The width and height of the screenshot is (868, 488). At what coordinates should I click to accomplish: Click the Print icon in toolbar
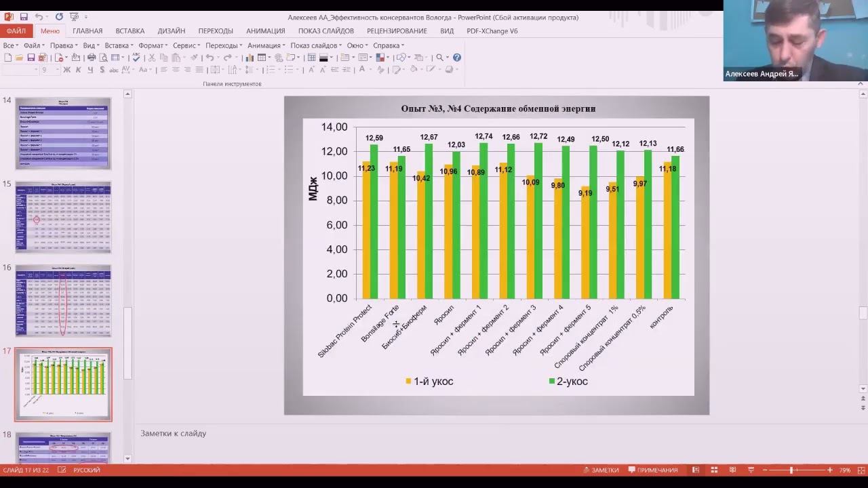click(x=92, y=58)
